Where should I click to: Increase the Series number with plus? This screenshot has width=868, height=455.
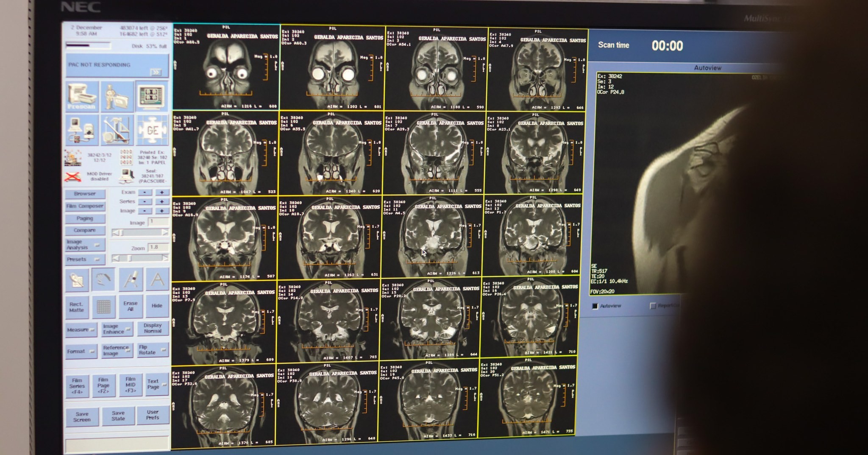[x=161, y=202]
